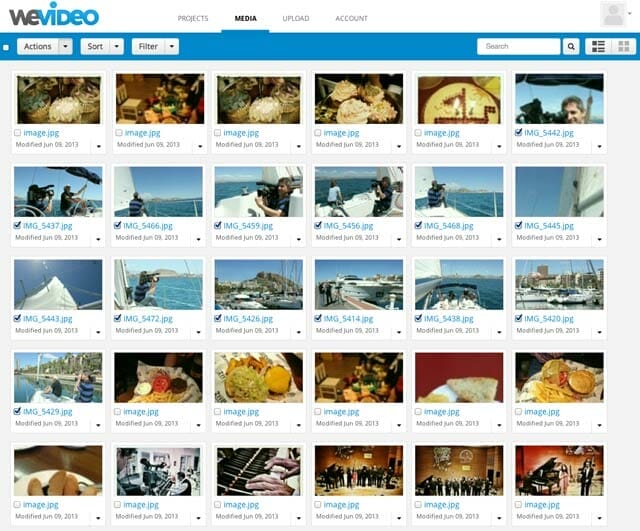Toggle the select-all checkbox beside Actions

pyautogui.click(x=6, y=47)
